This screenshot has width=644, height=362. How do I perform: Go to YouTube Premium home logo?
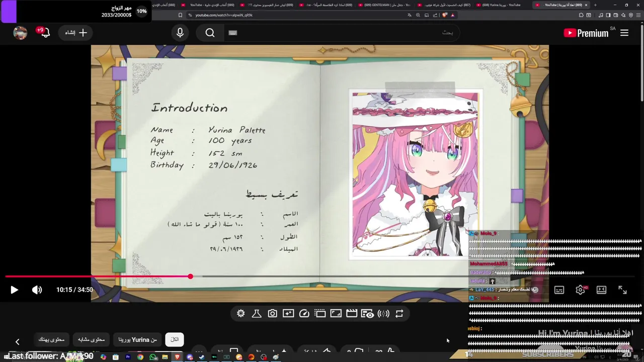(x=586, y=33)
